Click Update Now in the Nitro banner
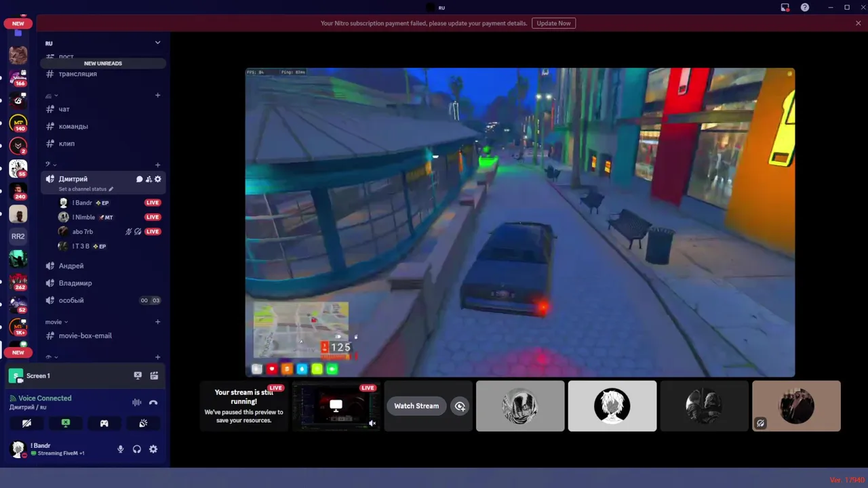This screenshot has height=488, width=868. [554, 23]
